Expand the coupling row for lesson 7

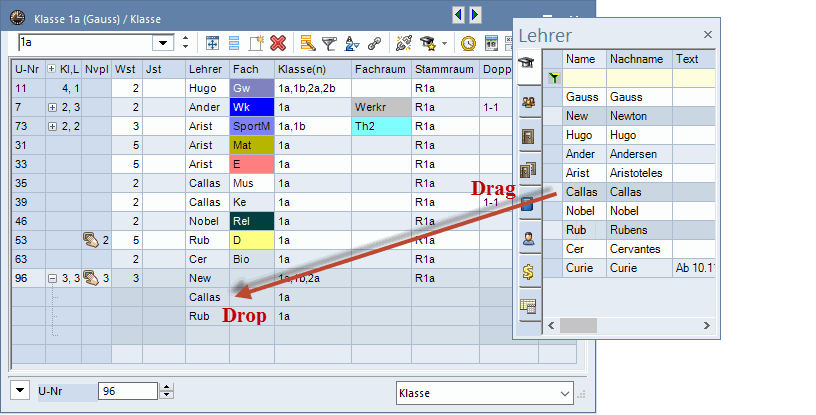click(x=52, y=107)
